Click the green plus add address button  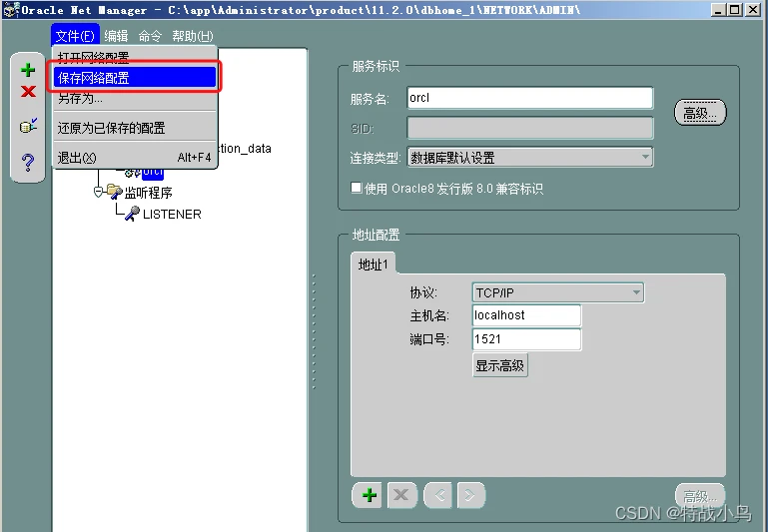coord(369,495)
